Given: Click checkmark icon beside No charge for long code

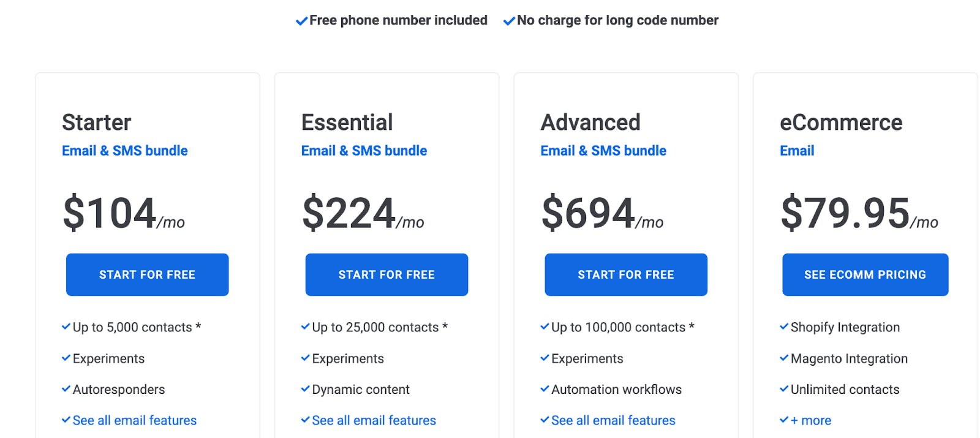Looking at the screenshot, I should [509, 21].
